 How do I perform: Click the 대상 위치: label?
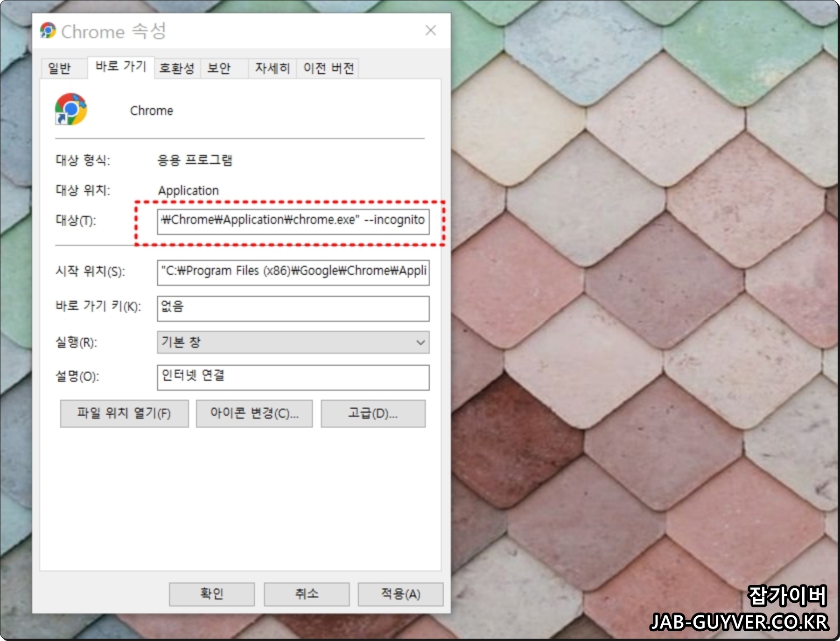pos(83,190)
